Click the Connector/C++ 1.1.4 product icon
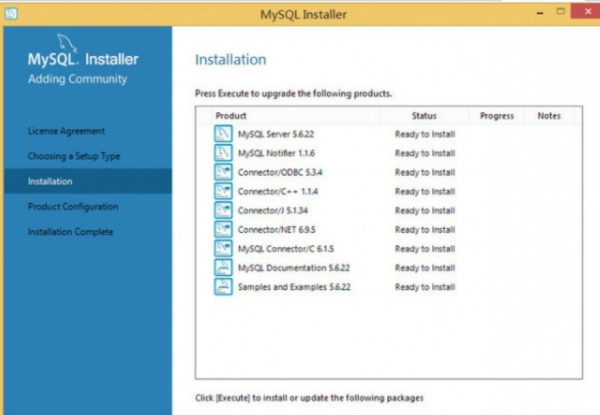 coord(223,191)
